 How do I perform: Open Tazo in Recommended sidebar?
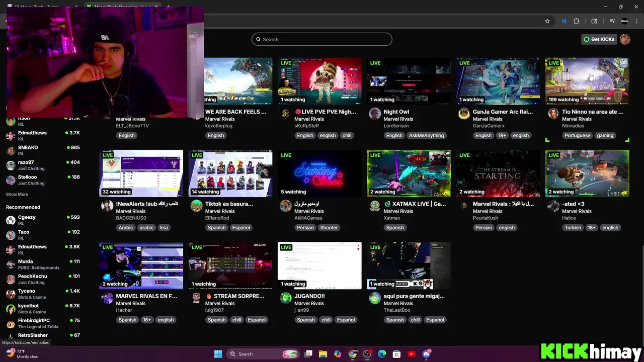tap(43, 235)
